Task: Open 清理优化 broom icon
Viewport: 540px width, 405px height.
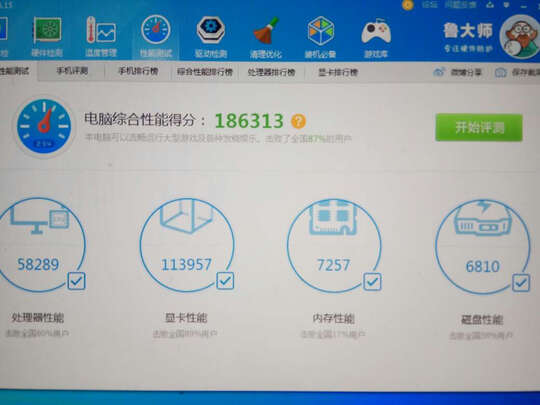Action: [x=266, y=38]
